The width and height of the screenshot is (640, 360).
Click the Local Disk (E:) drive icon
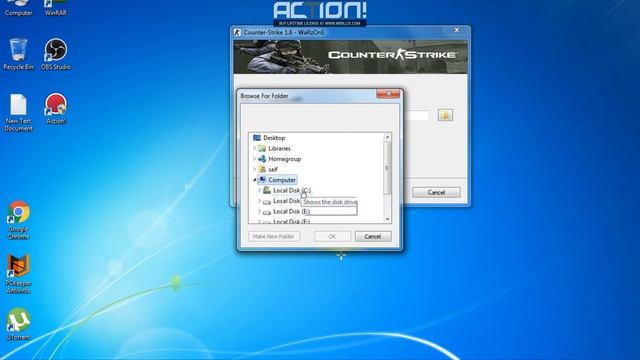pos(267,211)
